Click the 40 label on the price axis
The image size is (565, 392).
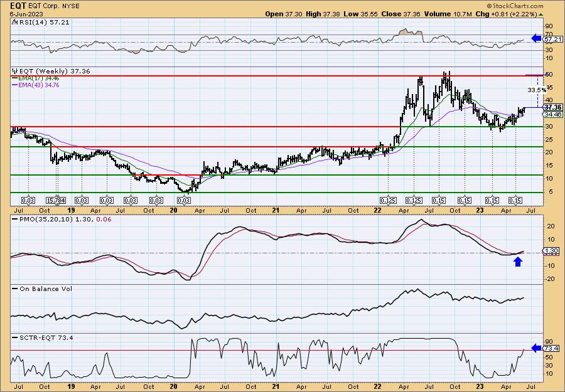(x=550, y=100)
